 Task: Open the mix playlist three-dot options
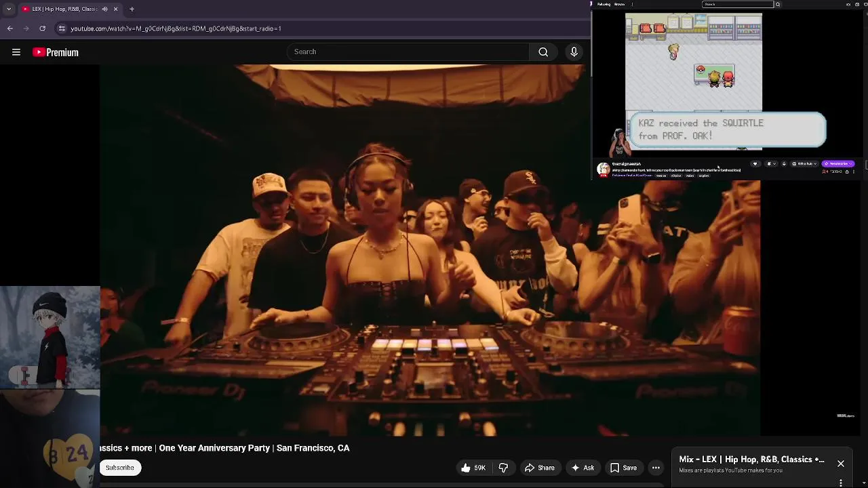841,483
